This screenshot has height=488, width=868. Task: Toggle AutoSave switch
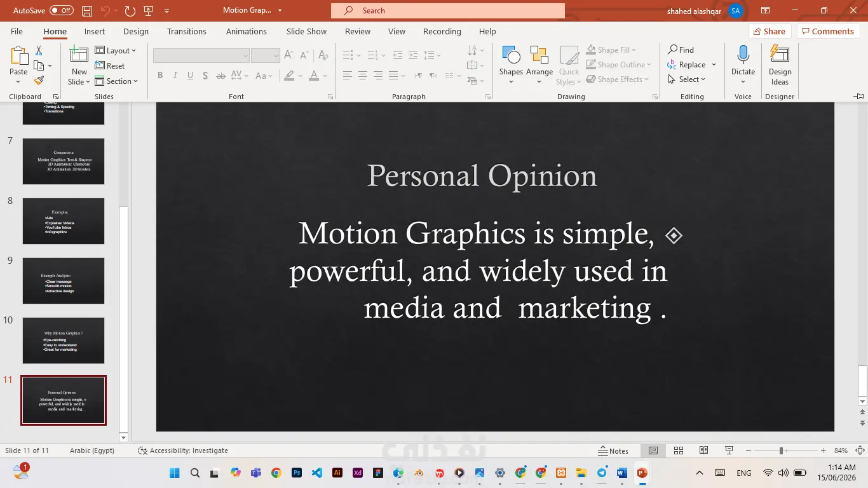62,11
